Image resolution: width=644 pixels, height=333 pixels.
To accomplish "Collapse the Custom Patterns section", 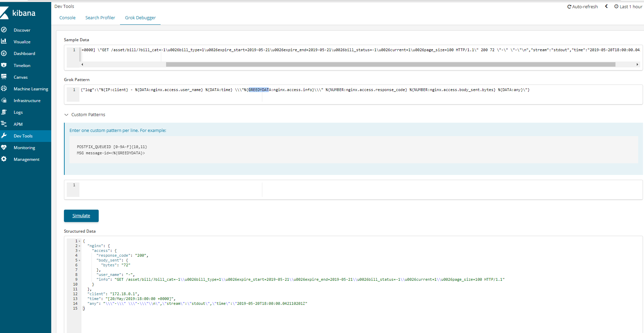I will 66,115.
